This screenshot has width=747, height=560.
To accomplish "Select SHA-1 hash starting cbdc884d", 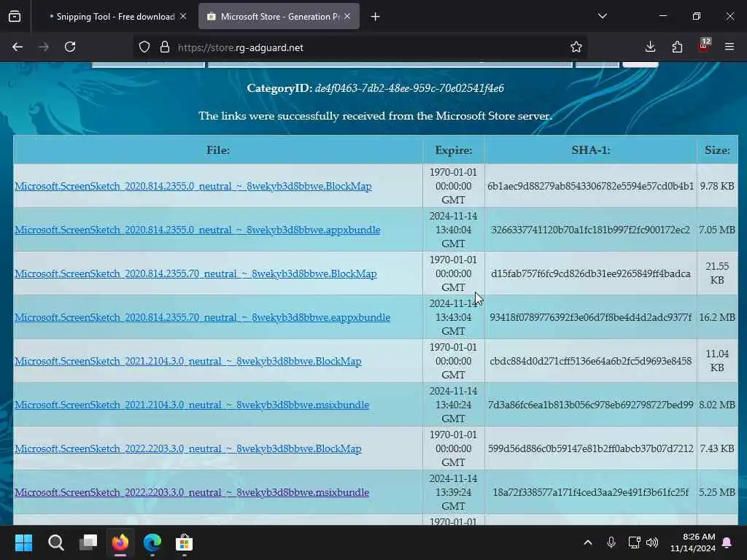I will [590, 362].
